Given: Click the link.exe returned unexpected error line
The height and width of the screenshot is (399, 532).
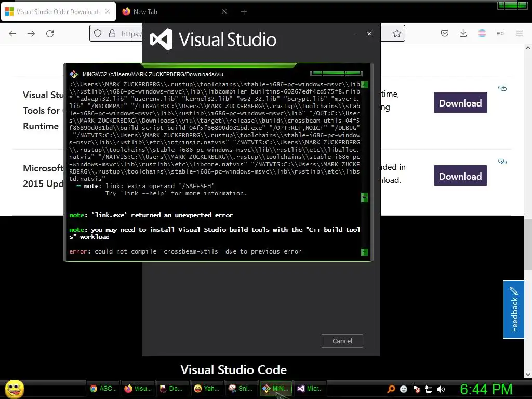Looking at the screenshot, I should click(151, 215).
